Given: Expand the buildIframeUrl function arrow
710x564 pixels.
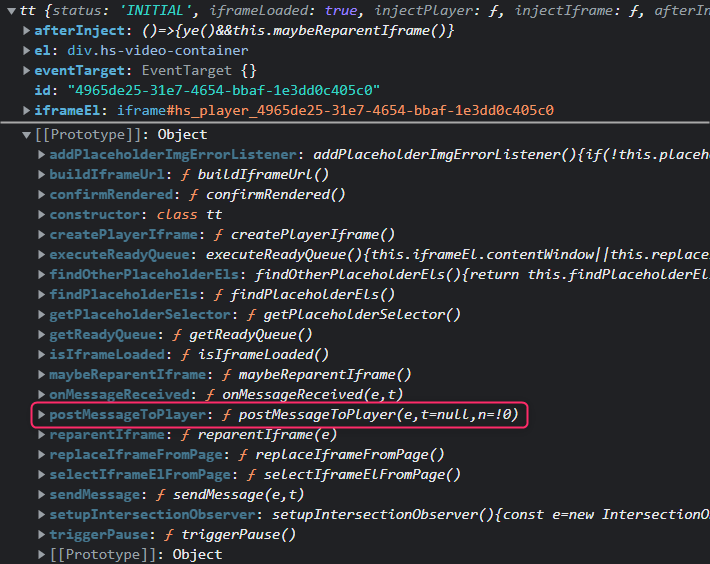Looking at the screenshot, I should pos(41,174).
